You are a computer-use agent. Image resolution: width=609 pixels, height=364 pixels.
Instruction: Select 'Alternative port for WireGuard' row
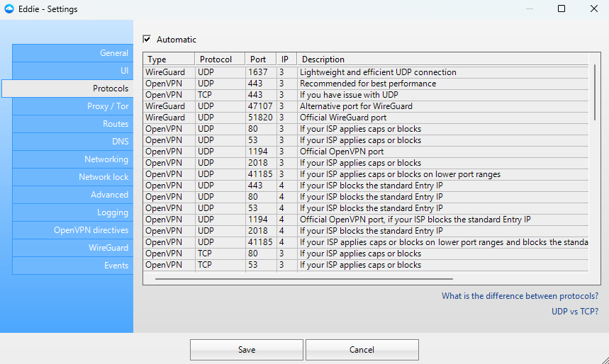pos(366,106)
